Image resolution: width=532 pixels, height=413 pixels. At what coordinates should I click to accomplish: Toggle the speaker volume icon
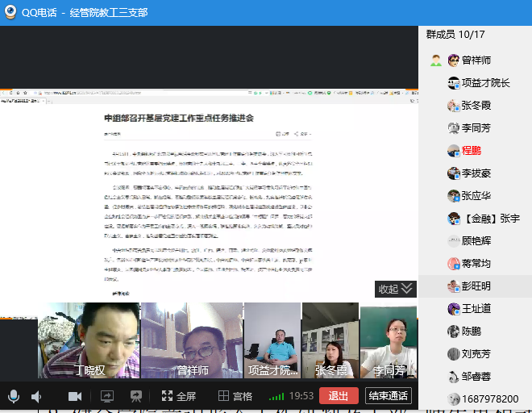point(36,396)
